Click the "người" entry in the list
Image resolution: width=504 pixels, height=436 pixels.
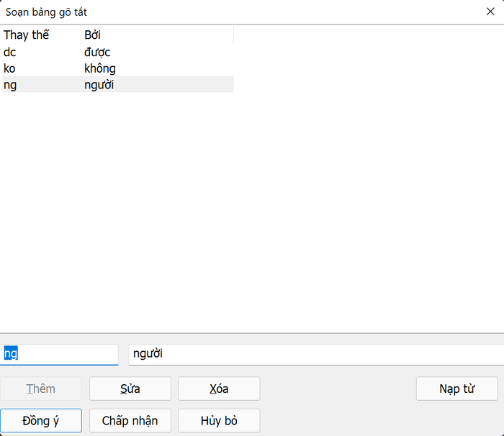99,85
